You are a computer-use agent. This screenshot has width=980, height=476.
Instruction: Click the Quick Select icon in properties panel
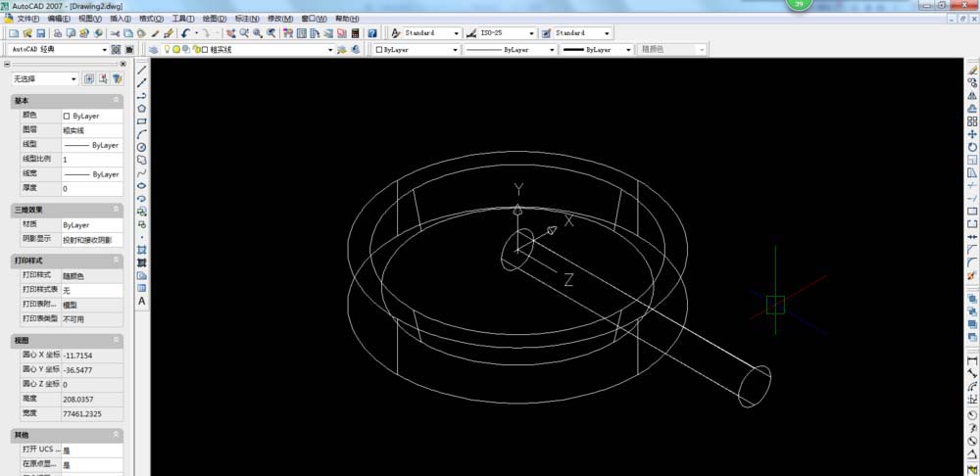tap(117, 78)
